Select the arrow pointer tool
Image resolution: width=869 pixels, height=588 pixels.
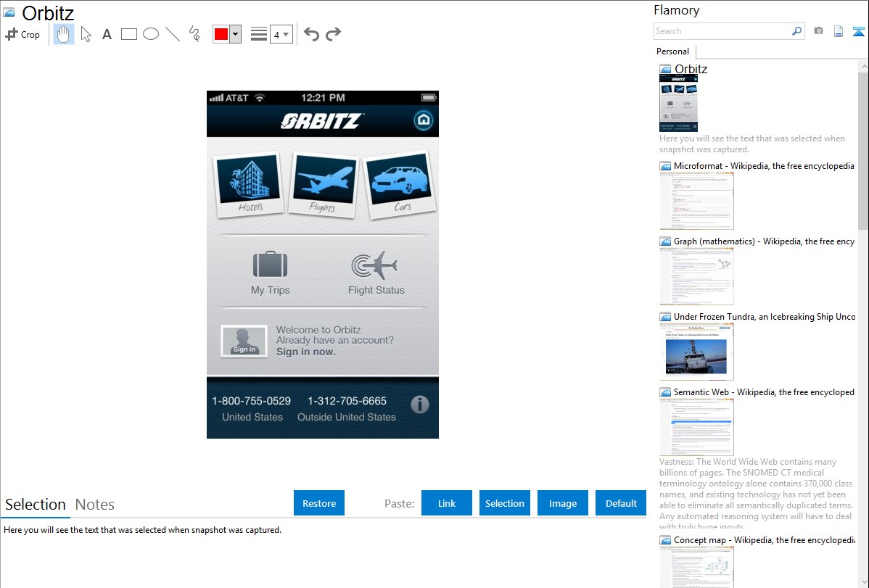86,34
